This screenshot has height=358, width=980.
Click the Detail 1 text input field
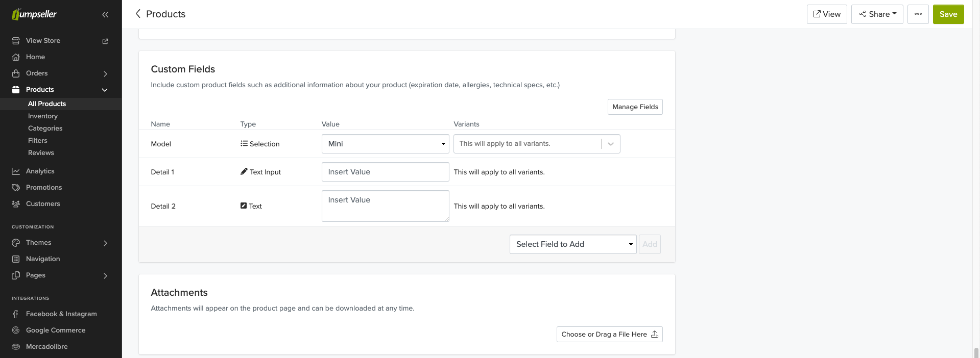point(385,172)
